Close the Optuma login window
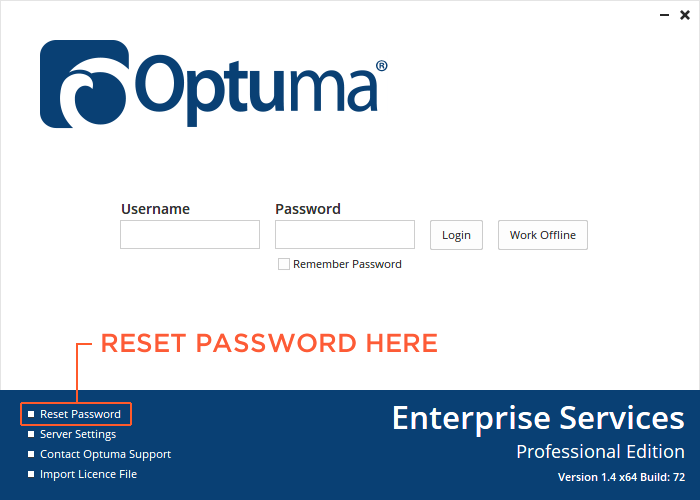 click(685, 15)
